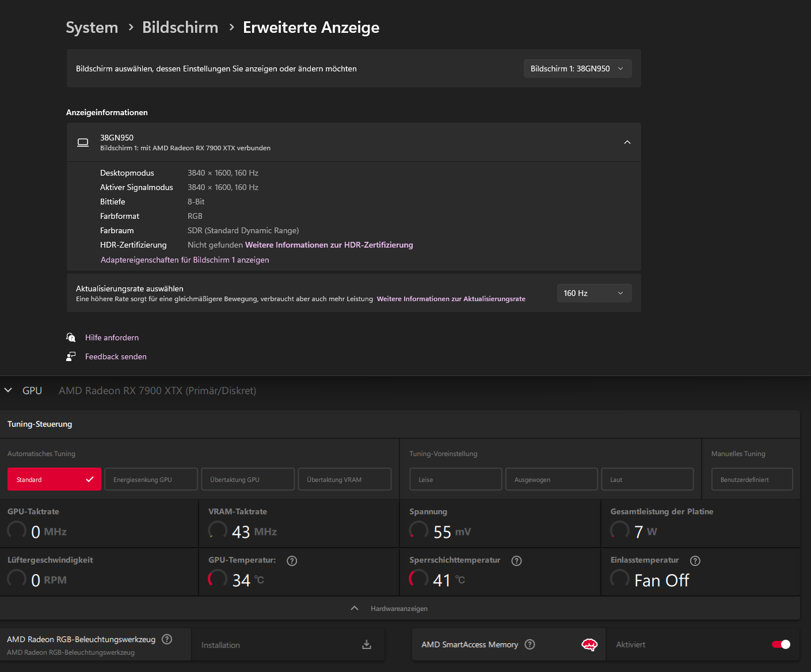This screenshot has width=811, height=672.
Task: Collapse Hardwareanzeigen section
Action: (355, 608)
